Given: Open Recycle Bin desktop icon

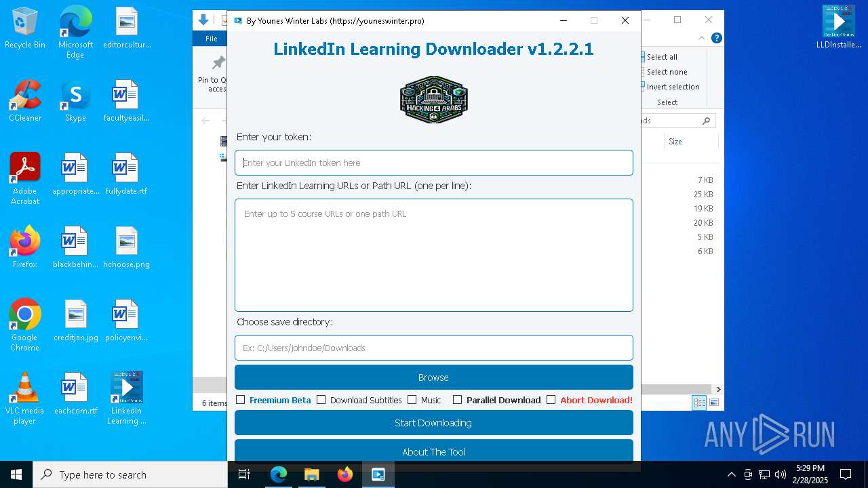Looking at the screenshot, I should point(25,28).
